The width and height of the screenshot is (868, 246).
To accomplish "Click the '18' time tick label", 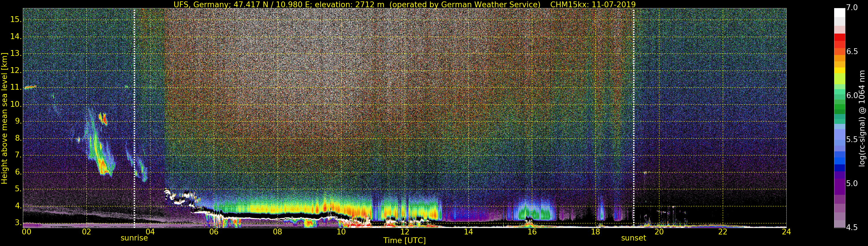I will tap(595, 232).
